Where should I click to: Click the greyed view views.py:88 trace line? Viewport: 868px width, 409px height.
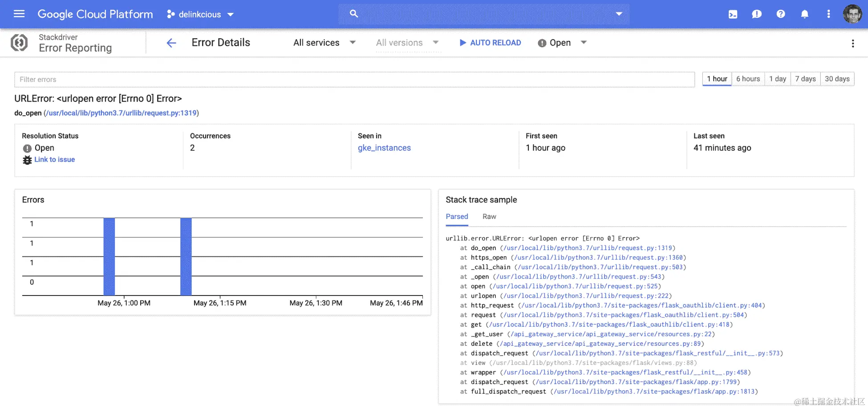pyautogui.click(x=579, y=363)
